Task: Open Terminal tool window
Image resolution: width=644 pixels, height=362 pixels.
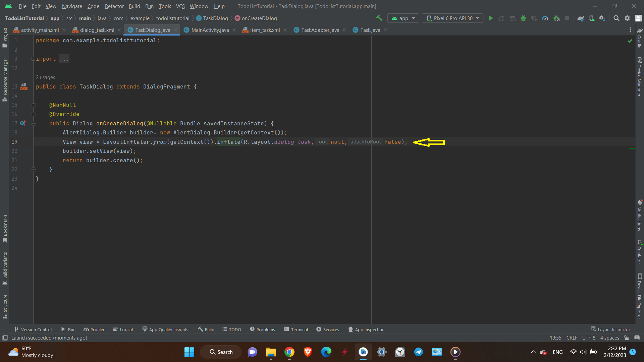Action: (x=296, y=329)
